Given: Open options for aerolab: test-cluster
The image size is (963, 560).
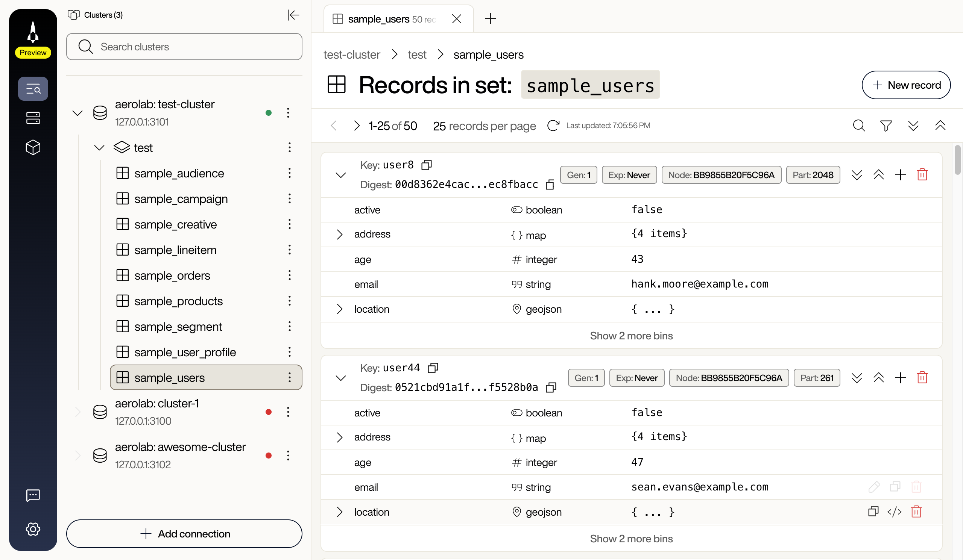Looking at the screenshot, I should click(288, 113).
